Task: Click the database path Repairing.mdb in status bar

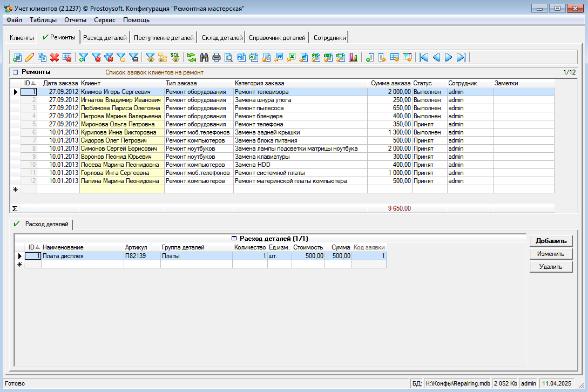Action: pyautogui.click(x=458, y=383)
